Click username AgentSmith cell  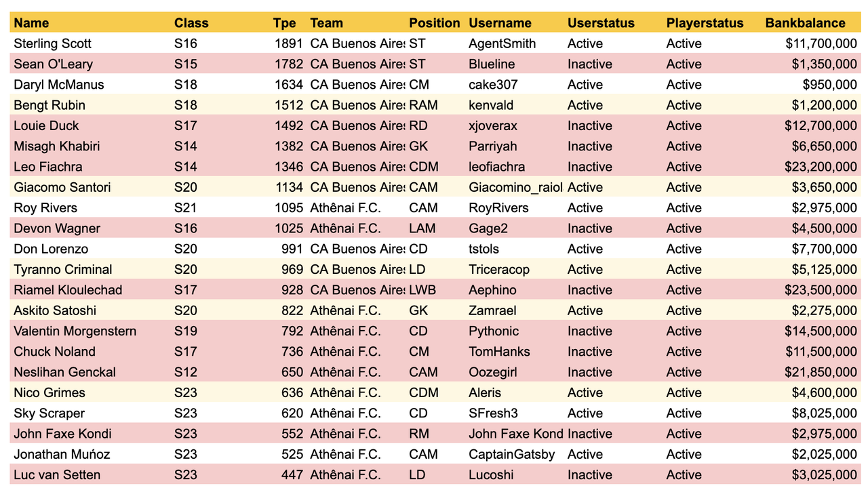(x=515, y=43)
